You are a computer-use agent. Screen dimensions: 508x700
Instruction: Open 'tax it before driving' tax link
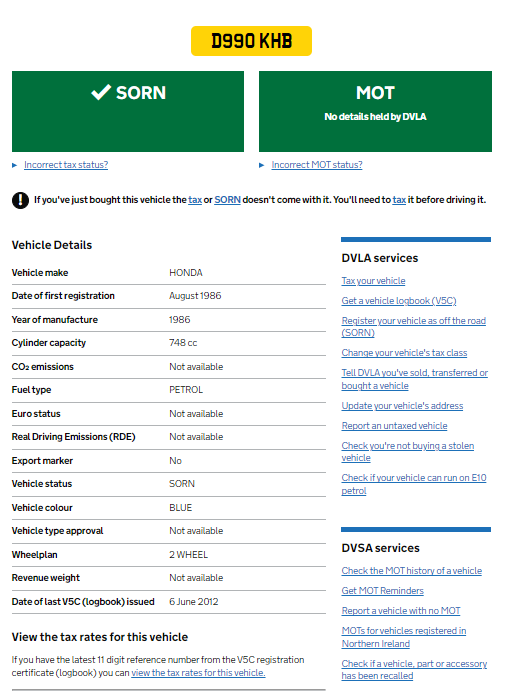pyautogui.click(x=399, y=200)
